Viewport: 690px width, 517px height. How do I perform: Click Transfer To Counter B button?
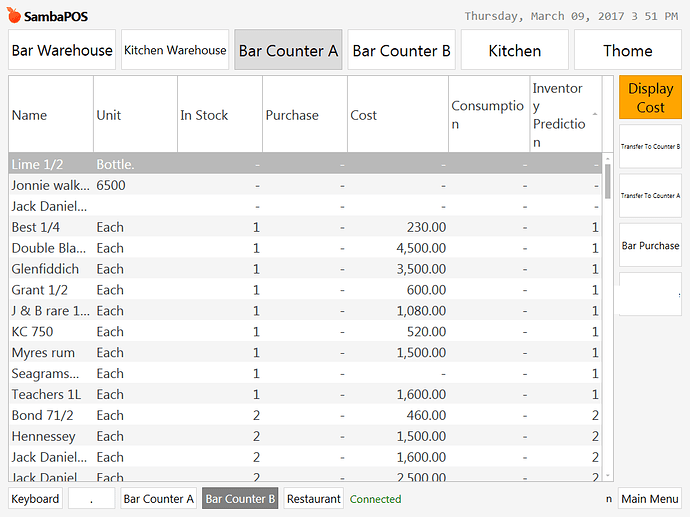[650, 147]
